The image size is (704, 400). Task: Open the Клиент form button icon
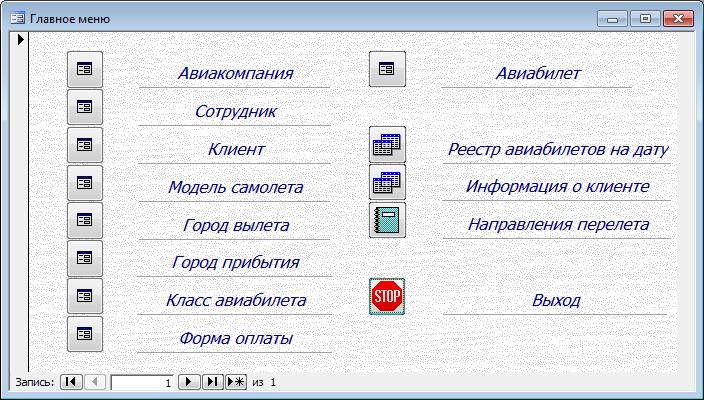(85, 145)
